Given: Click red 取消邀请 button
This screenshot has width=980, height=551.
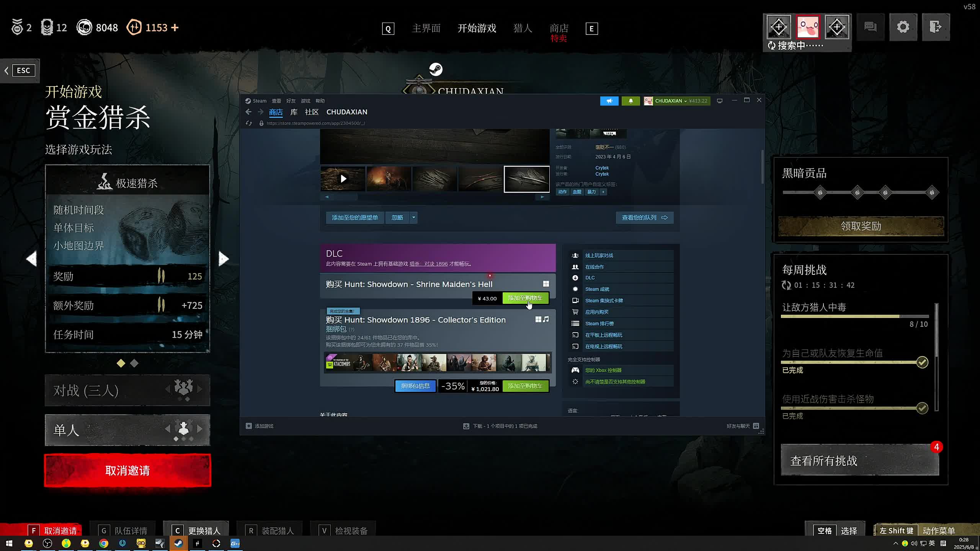Looking at the screenshot, I should (x=127, y=470).
